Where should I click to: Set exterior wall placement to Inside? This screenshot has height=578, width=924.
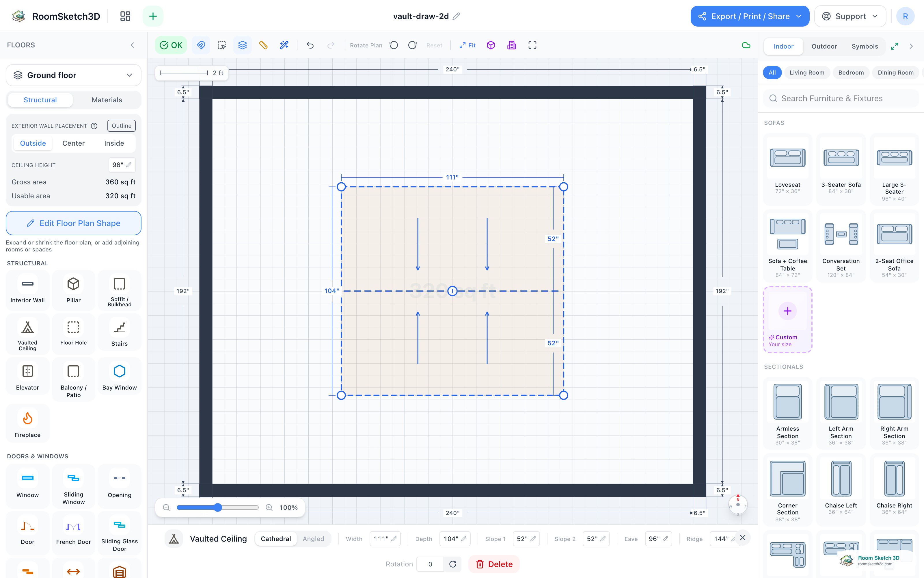click(114, 143)
